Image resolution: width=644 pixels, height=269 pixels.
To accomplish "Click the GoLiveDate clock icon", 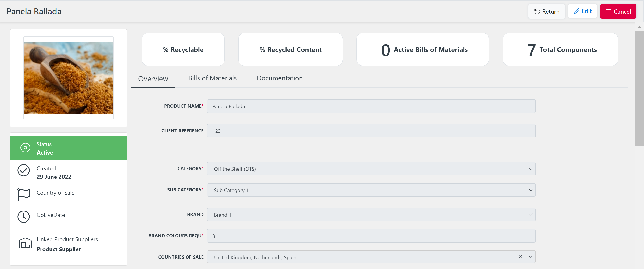I will coord(23,217).
